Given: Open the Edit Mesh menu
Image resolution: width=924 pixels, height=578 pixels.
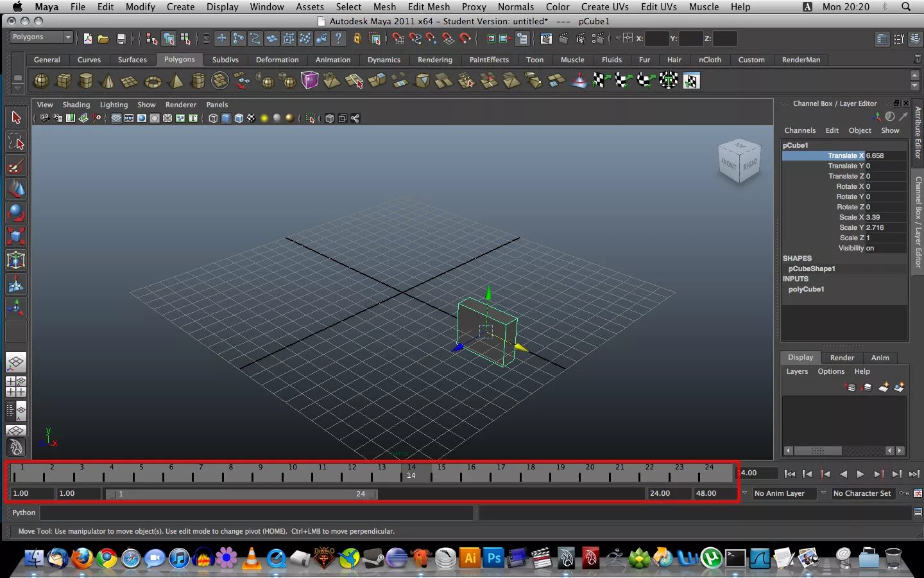Looking at the screenshot, I should click(x=429, y=6).
